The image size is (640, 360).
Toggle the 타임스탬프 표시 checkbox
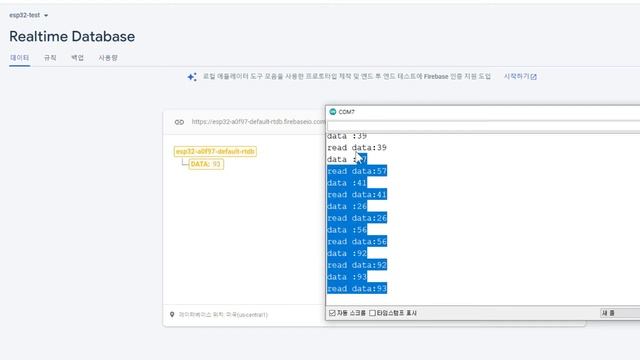click(x=372, y=313)
